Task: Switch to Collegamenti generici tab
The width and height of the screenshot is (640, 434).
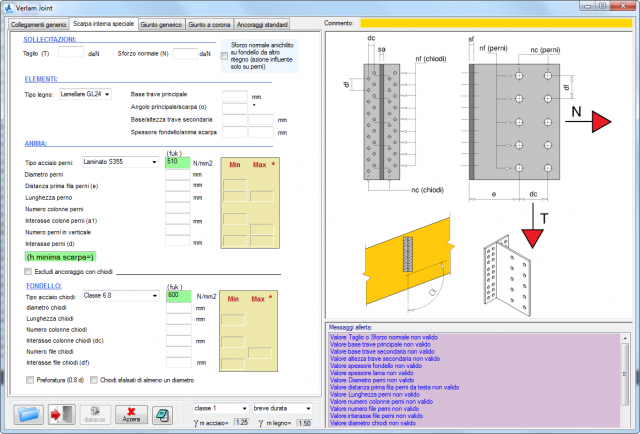Action: tap(39, 23)
